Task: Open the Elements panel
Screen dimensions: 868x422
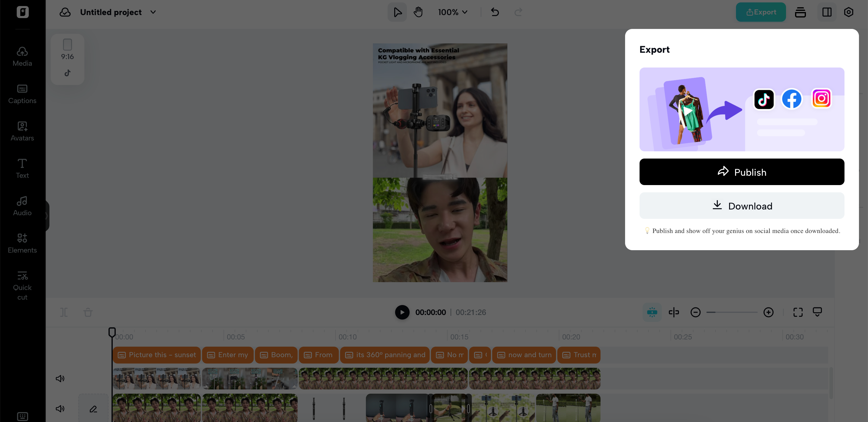Action: coord(22,243)
